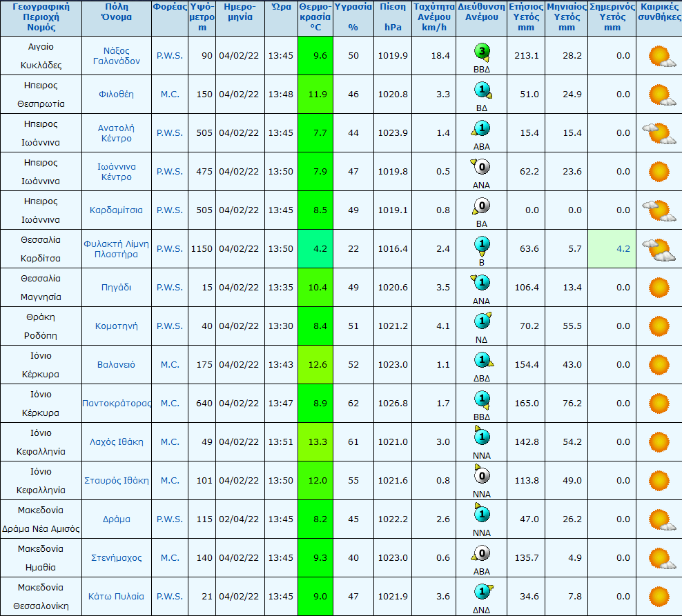Click M.C. provider link in Βαλανειό row
Image resolution: width=682 pixels, height=616 pixels.
(170, 365)
